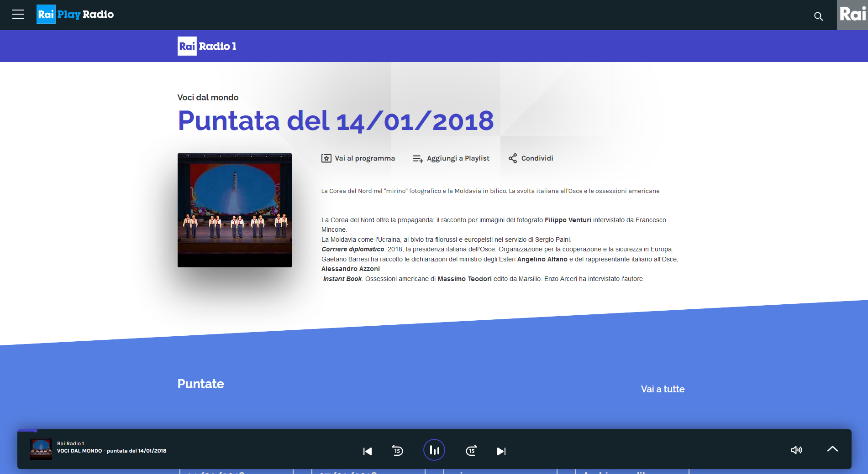Viewport: 868px width, 474px height.
Task: Click Instant Book italic text
Action: point(342,279)
